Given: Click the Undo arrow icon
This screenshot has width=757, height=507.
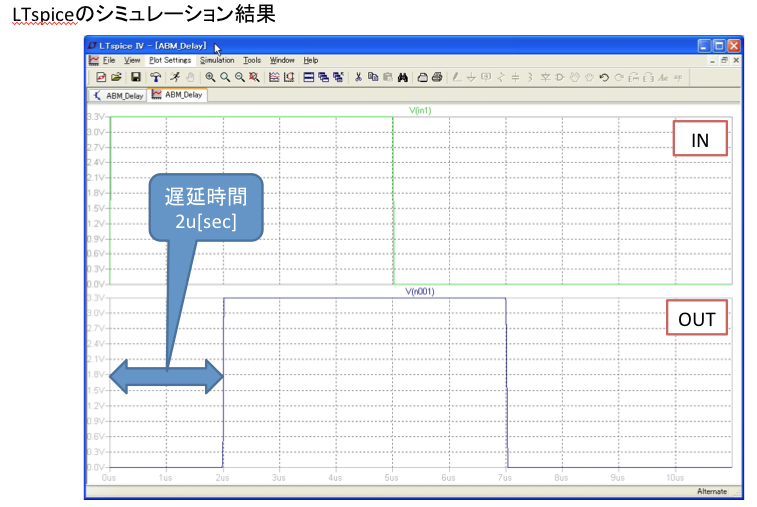Looking at the screenshot, I should point(604,76).
